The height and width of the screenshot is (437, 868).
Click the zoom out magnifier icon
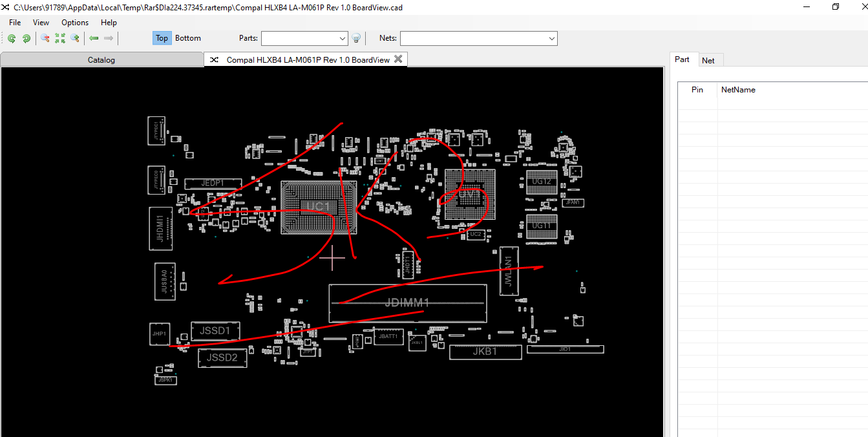tap(45, 38)
